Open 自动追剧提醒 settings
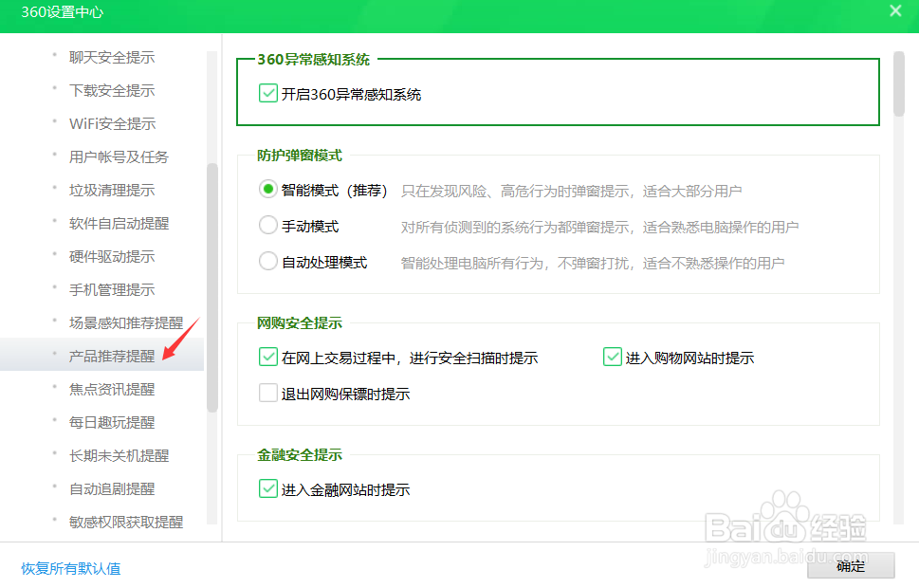The image size is (919, 588). coord(112,489)
